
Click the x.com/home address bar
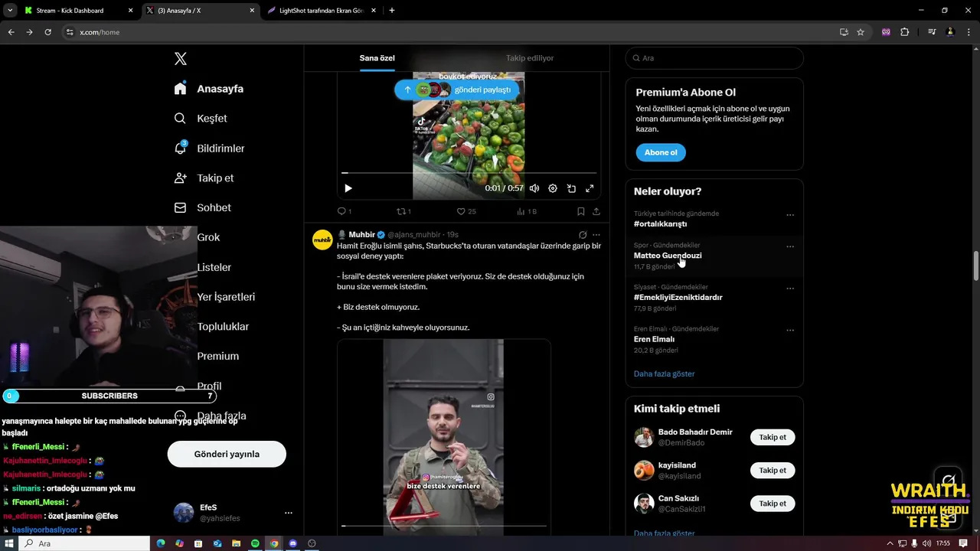(x=452, y=32)
